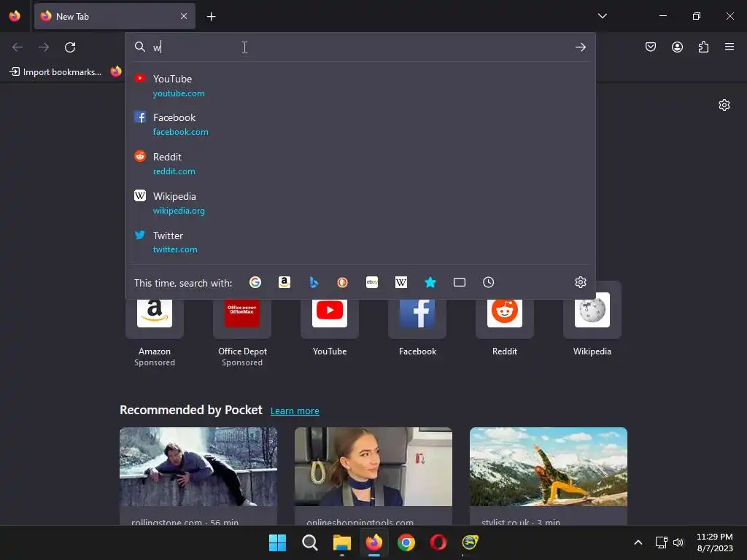
Task: Reload the current page
Action: [x=70, y=47]
